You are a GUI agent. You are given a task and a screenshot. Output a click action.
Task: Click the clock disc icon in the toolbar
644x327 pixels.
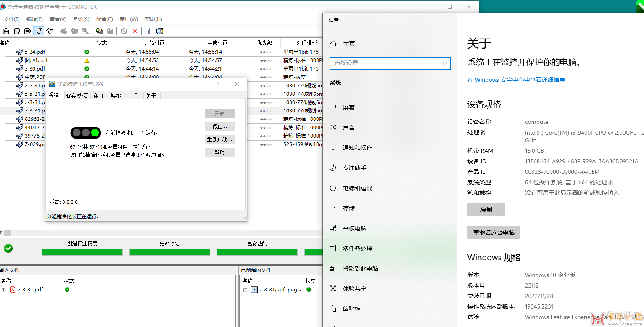pyautogui.click(x=160, y=31)
